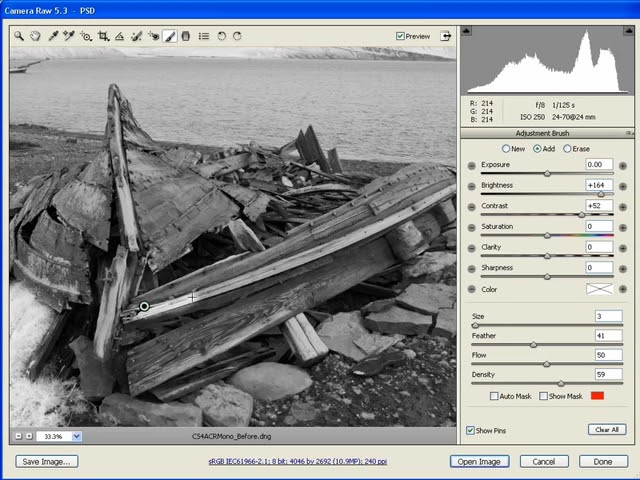Select the Erase brush mode
The image size is (640, 480).
pos(567,149)
